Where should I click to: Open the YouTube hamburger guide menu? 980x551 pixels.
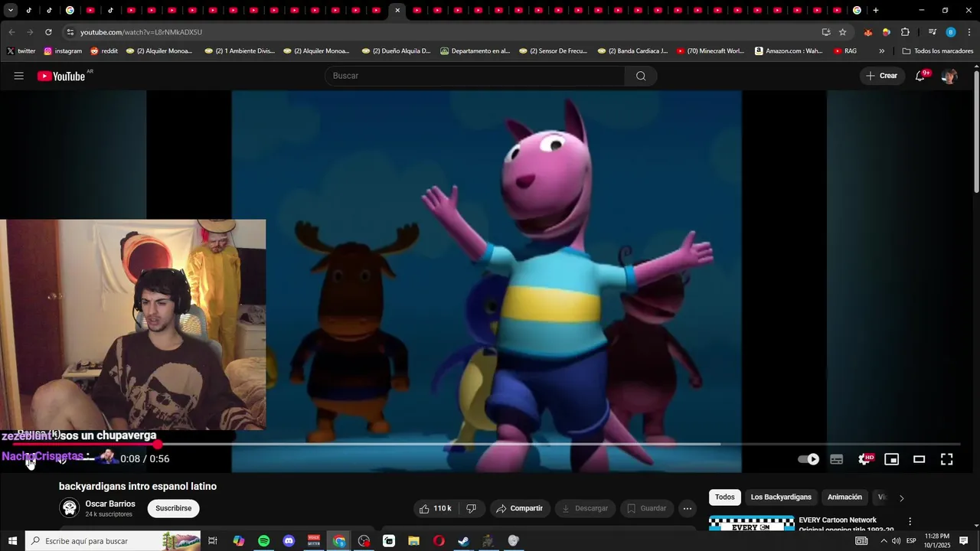[x=19, y=76]
